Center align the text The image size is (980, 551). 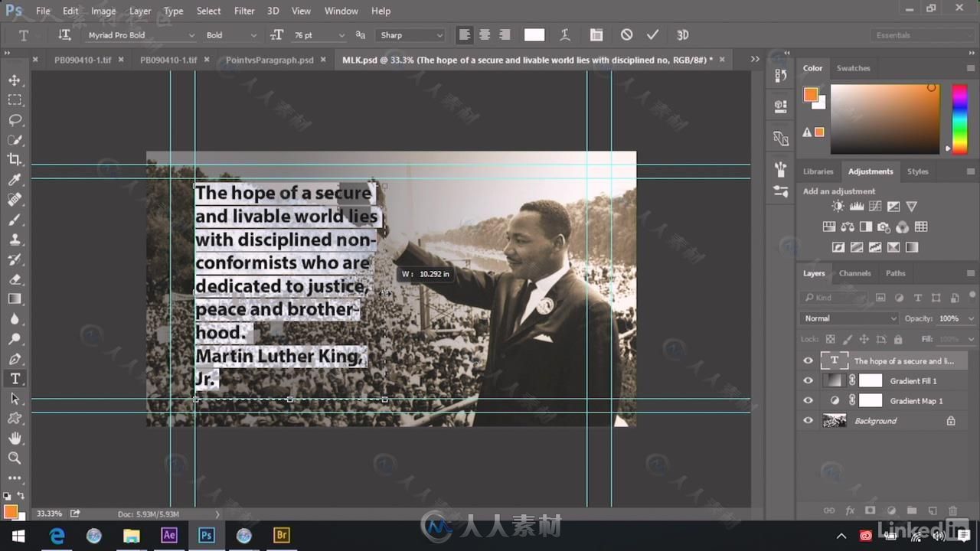point(485,35)
